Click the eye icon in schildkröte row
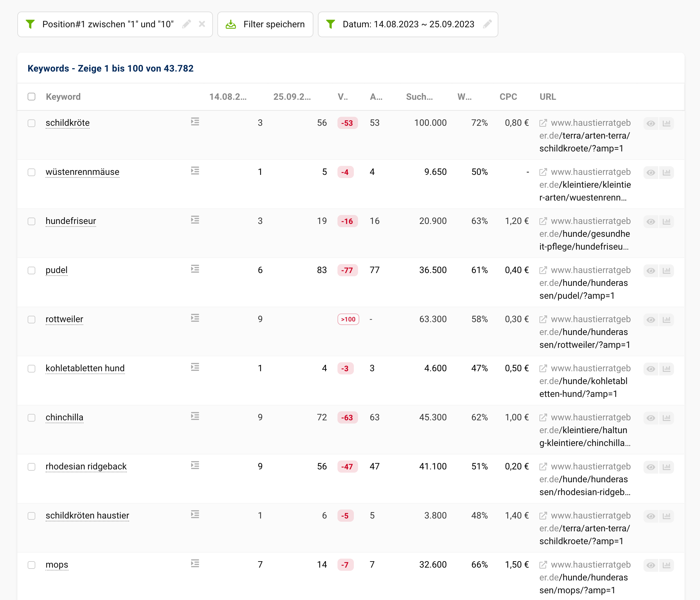Viewport: 700px width, 600px height. pos(651,124)
